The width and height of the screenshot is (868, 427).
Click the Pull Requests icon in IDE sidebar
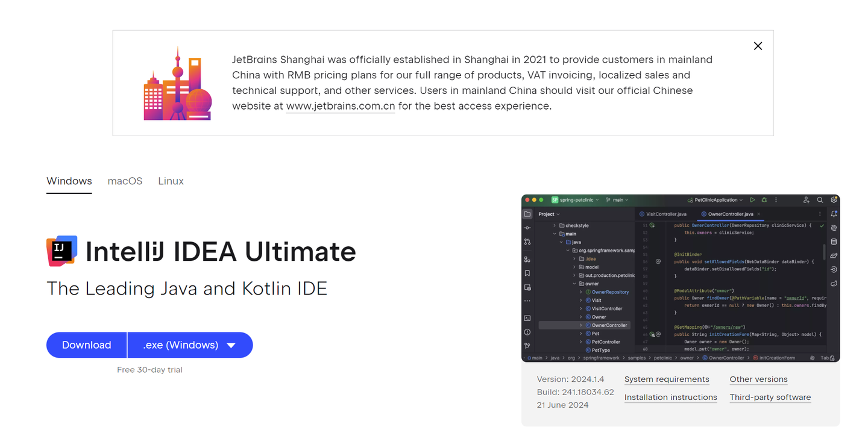point(527,242)
